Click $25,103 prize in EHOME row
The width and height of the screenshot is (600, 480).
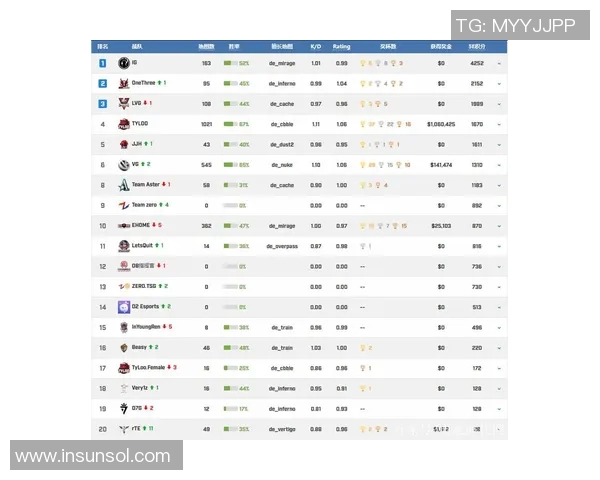pyautogui.click(x=441, y=226)
